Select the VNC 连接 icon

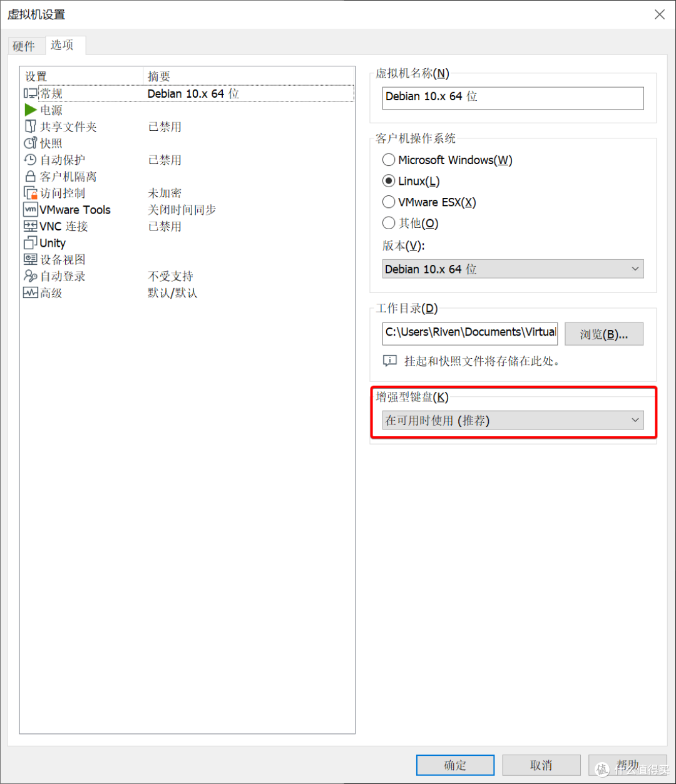pyautogui.click(x=30, y=226)
